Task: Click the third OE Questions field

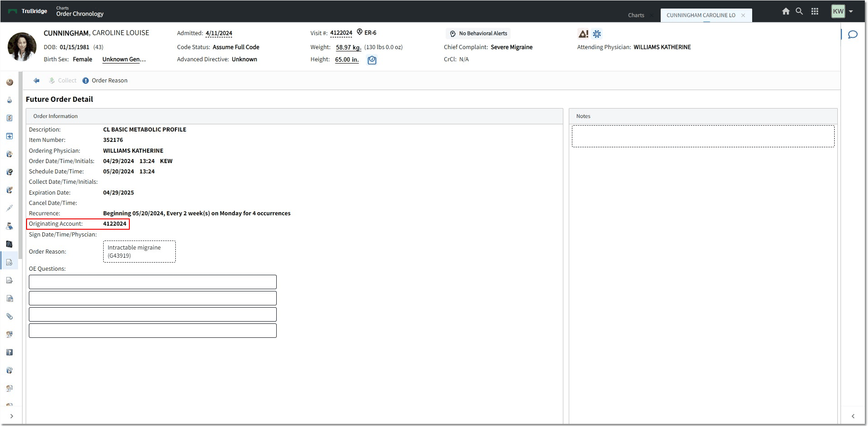Action: [x=153, y=314]
